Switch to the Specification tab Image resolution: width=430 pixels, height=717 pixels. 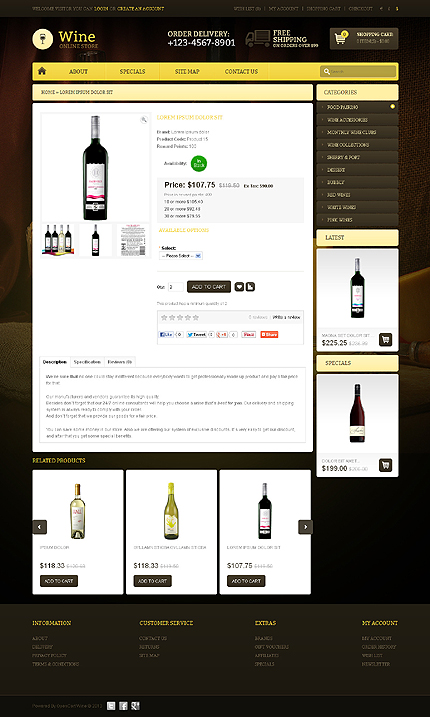pos(87,362)
